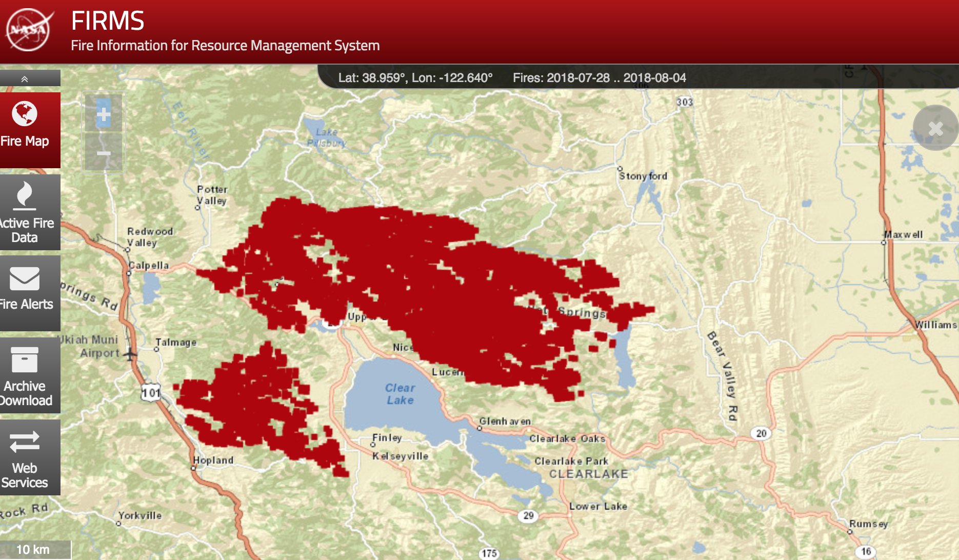
Task: Click the airplane symbol at Ukiah airport
Action: click(x=130, y=354)
